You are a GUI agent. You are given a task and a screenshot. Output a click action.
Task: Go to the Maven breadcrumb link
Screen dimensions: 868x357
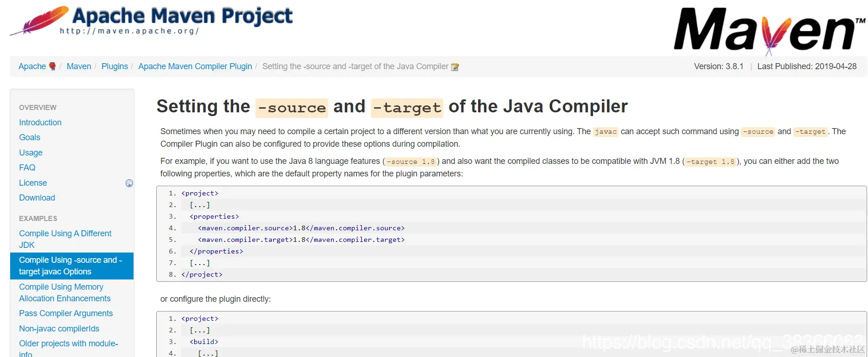click(79, 66)
